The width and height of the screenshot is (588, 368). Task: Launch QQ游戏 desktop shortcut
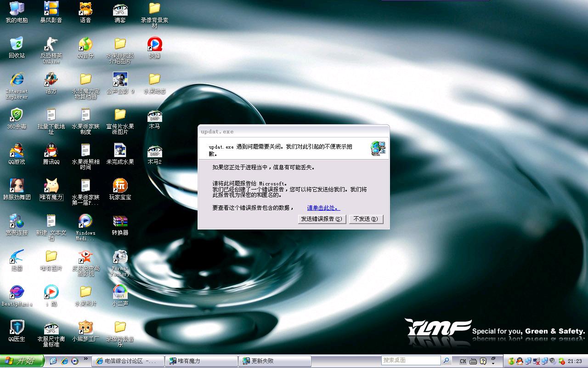point(17,154)
